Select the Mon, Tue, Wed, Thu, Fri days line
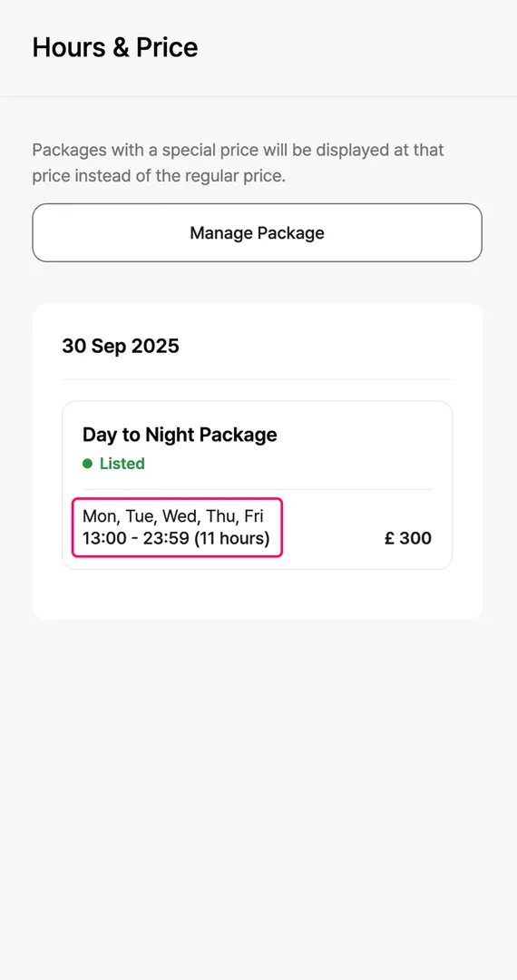 coord(173,516)
